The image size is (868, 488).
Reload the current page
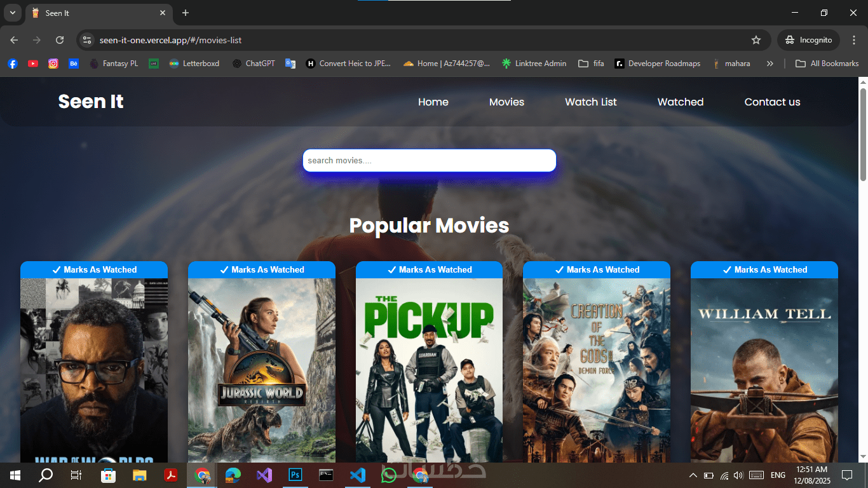point(60,40)
